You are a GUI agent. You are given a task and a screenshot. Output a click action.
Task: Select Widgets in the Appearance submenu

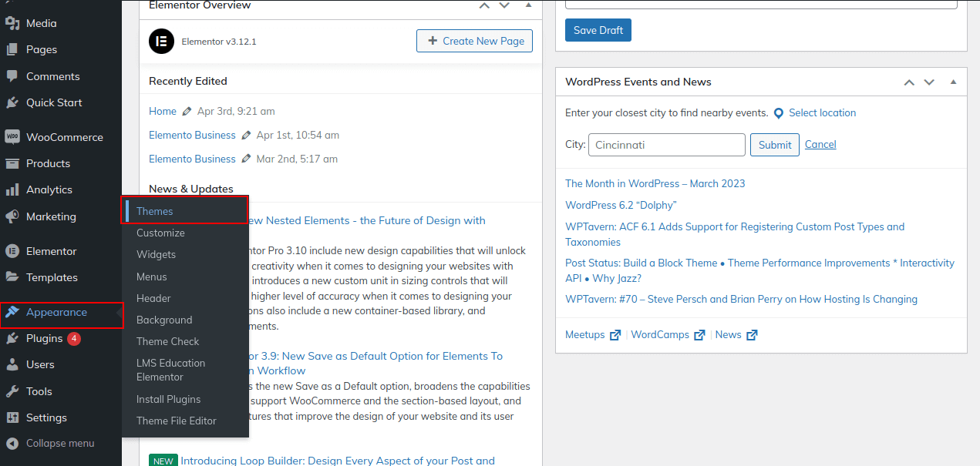[156, 254]
